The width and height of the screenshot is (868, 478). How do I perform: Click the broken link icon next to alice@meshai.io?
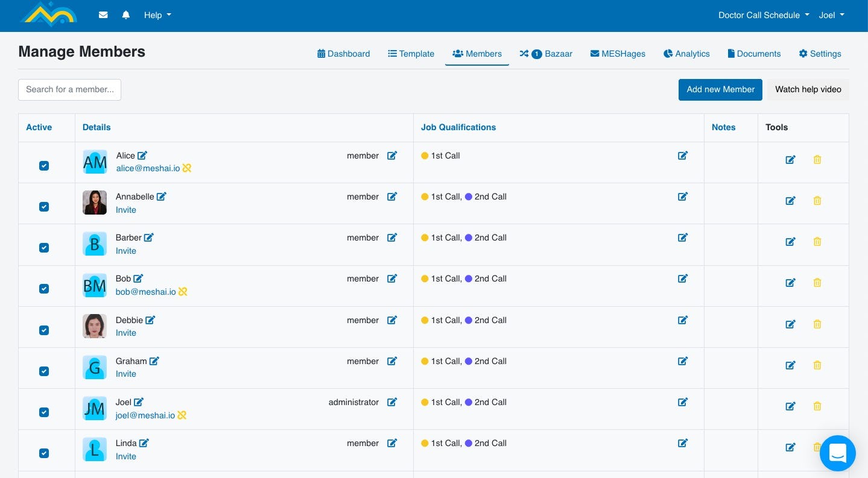click(x=187, y=168)
